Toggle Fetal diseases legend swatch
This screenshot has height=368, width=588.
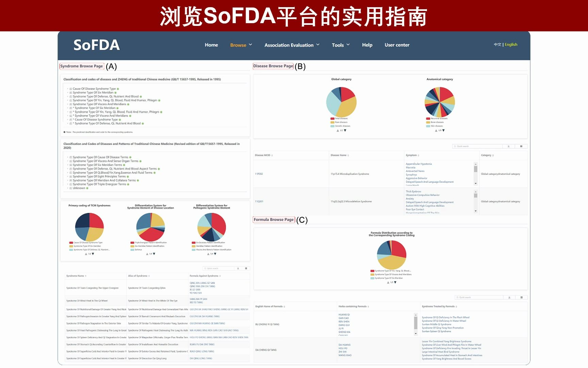pos(332,119)
